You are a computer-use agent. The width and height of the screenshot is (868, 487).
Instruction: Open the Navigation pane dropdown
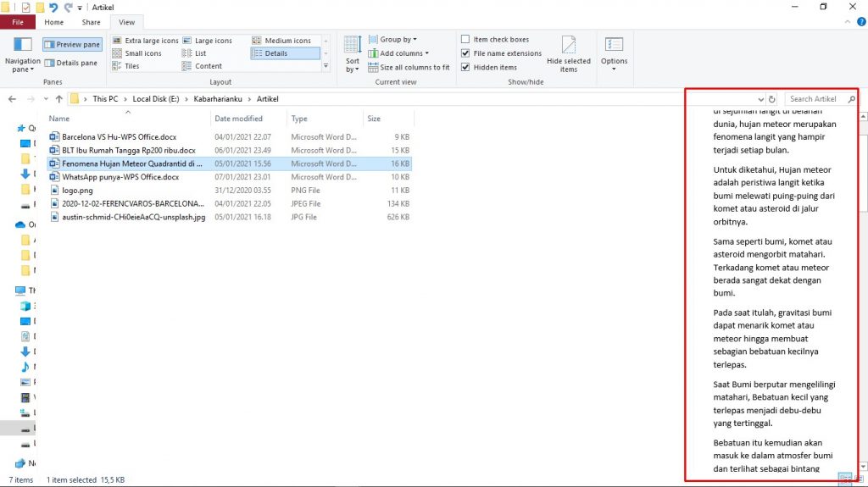tap(22, 53)
